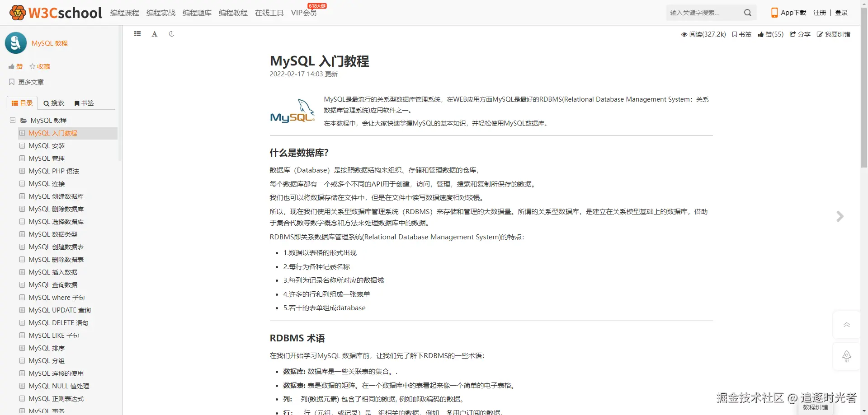Open the VIP会员 menu
Screen dimensions: 868x415
tap(304, 13)
